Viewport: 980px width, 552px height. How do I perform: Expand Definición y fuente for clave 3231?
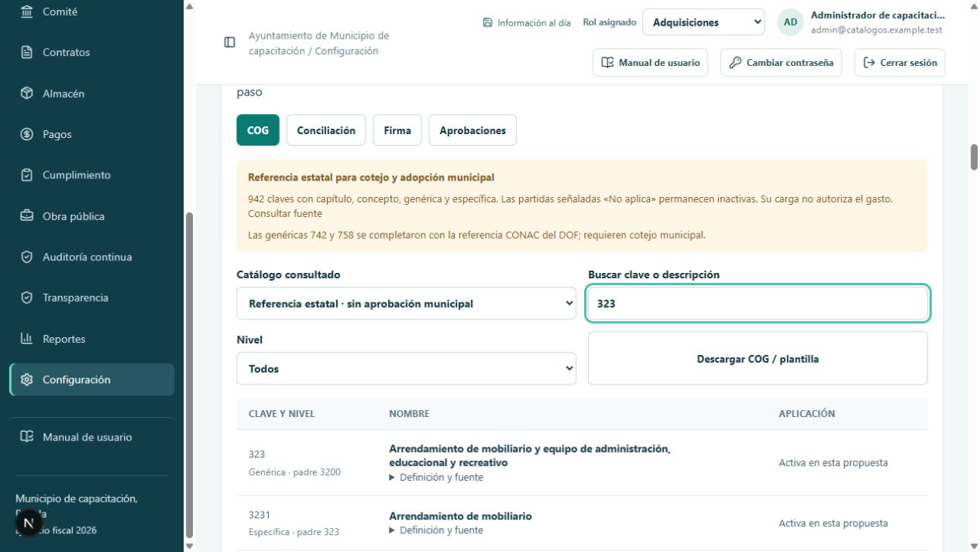(x=436, y=530)
